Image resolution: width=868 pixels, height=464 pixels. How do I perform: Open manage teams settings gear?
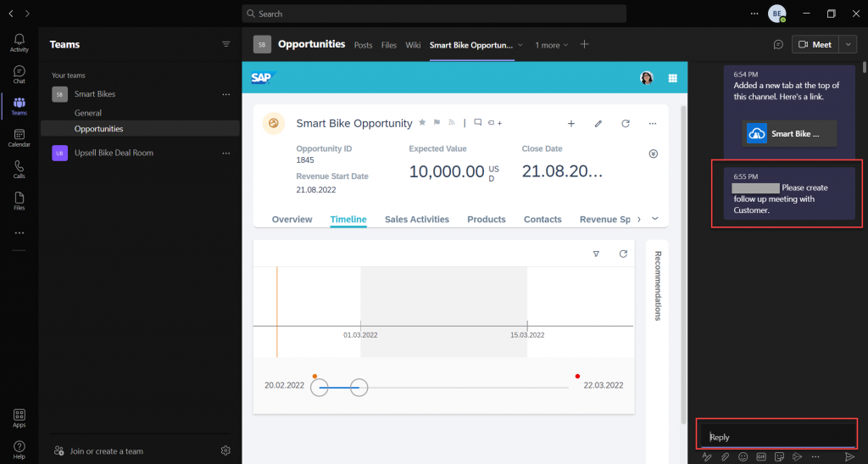(225, 450)
